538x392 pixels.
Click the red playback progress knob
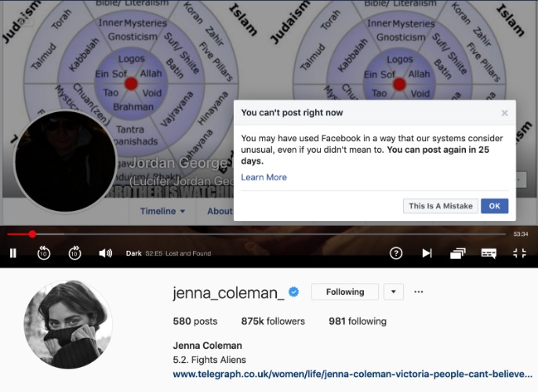(32, 234)
